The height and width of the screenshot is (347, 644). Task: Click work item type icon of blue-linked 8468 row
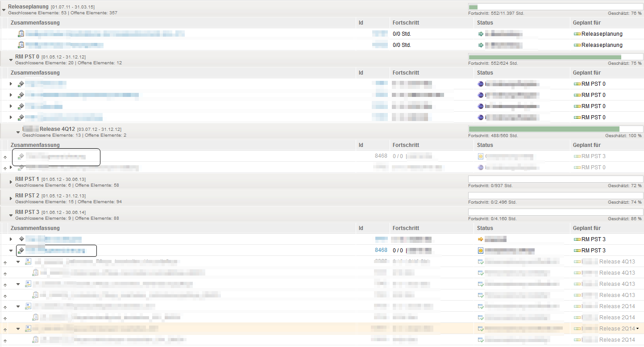[21, 251]
